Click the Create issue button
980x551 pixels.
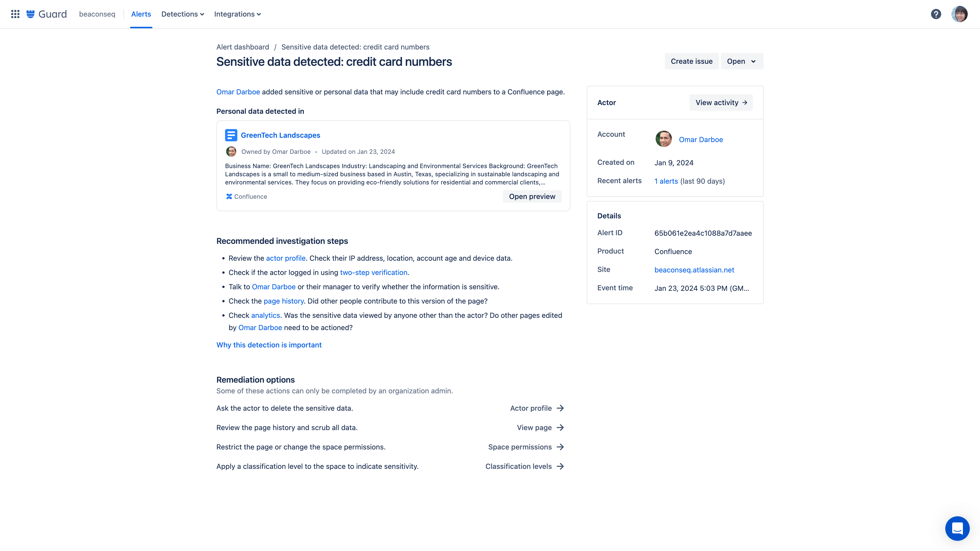[x=691, y=61]
